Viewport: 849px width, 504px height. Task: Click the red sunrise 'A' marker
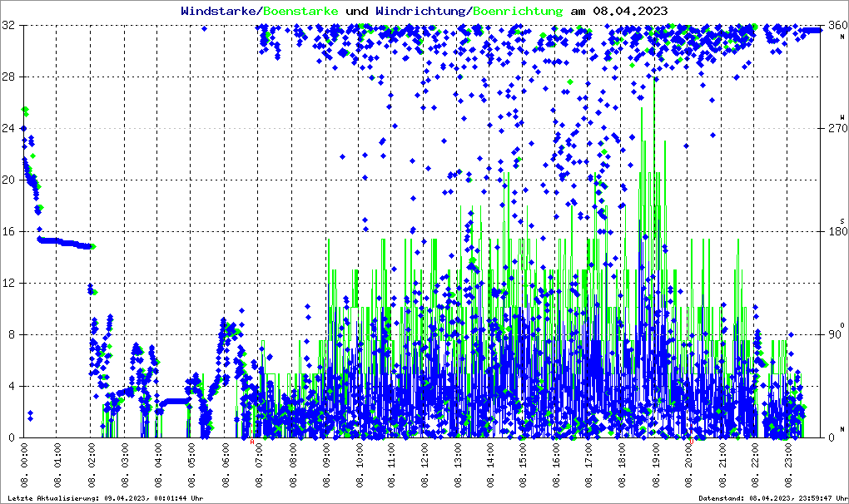251,442
